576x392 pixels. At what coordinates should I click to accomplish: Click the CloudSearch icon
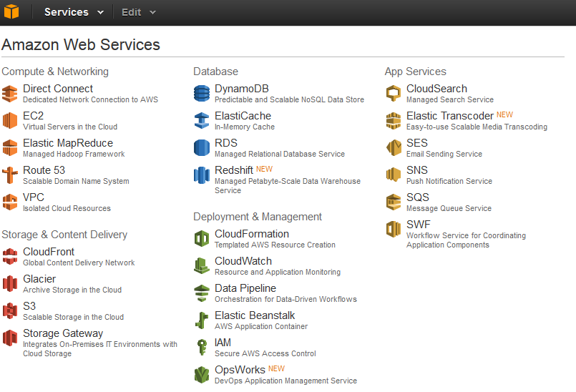pyautogui.click(x=394, y=93)
